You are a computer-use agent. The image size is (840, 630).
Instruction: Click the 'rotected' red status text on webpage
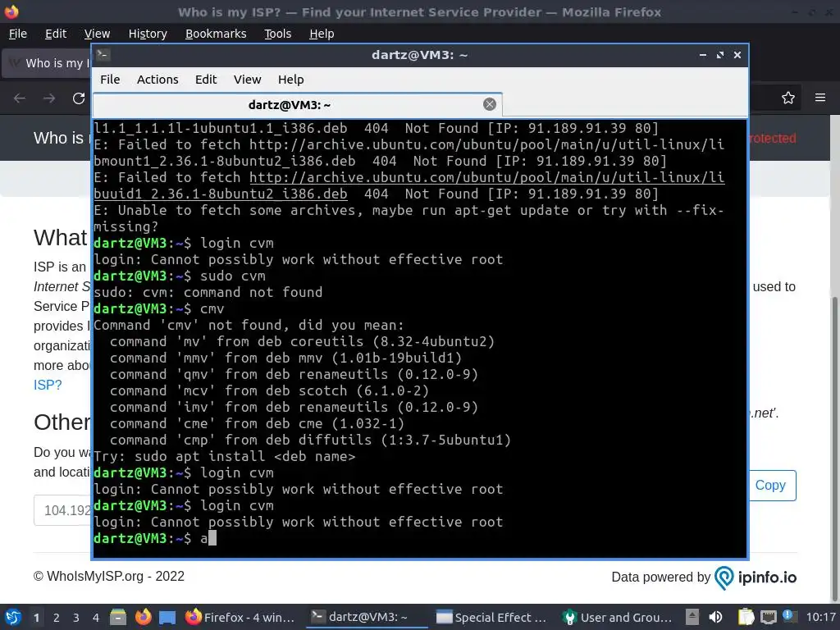[x=773, y=138]
